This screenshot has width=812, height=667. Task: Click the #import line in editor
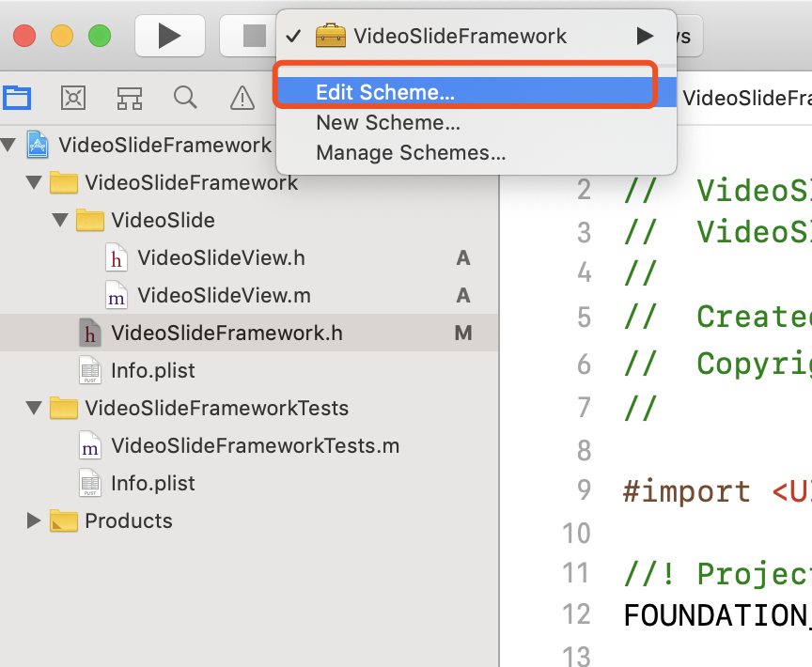click(x=717, y=490)
